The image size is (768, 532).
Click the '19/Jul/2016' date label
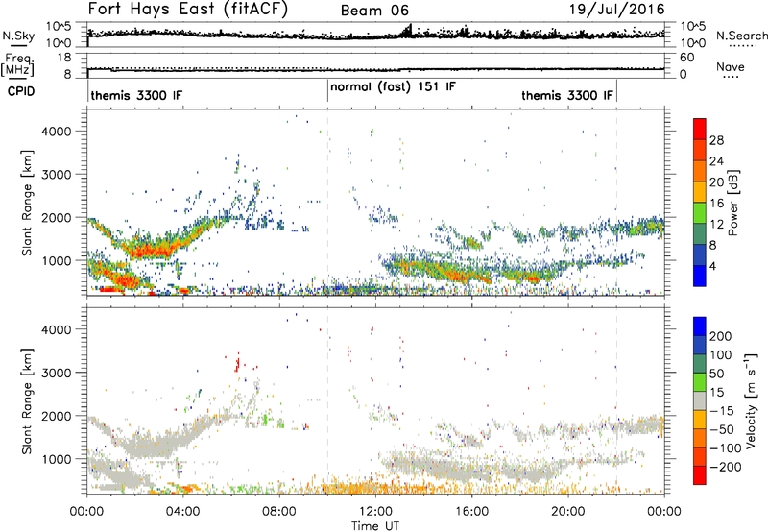point(617,10)
